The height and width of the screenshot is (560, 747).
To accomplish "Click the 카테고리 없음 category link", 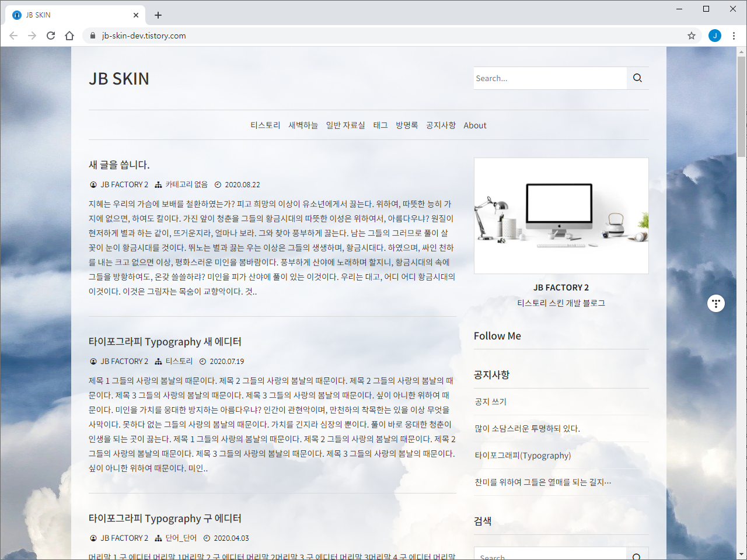I will pos(187,184).
